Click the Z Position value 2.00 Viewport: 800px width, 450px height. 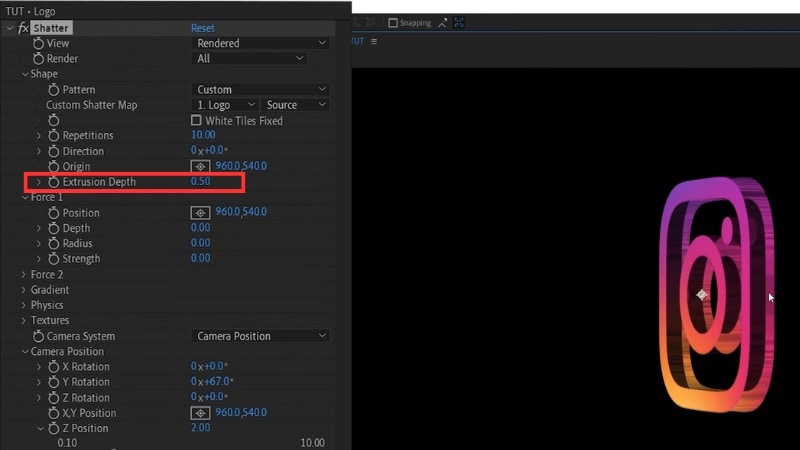[201, 428]
